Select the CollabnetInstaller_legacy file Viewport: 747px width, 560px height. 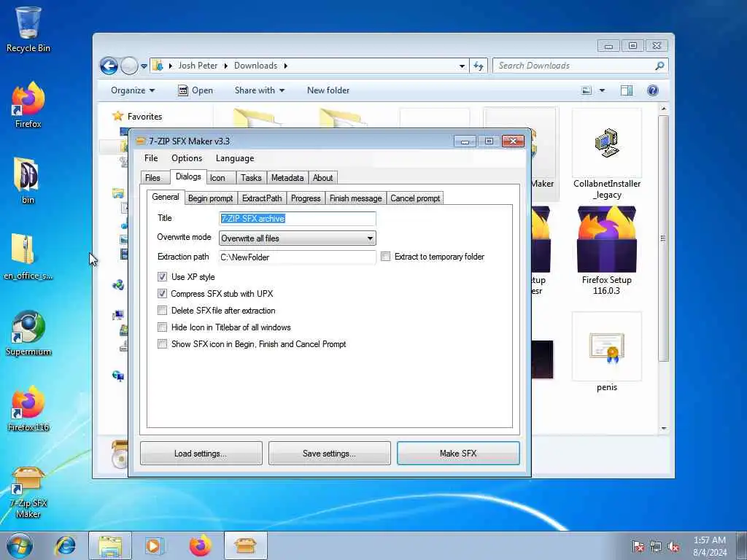pos(607,155)
